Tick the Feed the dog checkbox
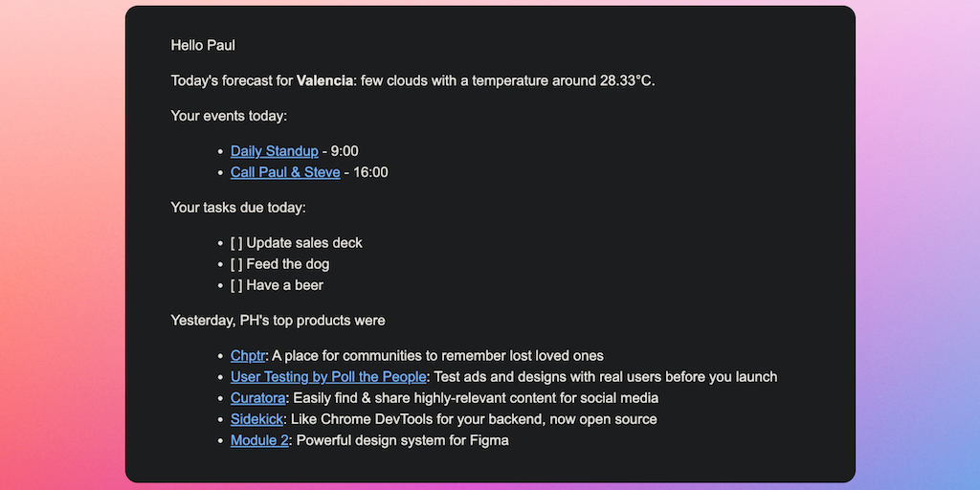Image resolution: width=980 pixels, height=490 pixels. pos(236,264)
